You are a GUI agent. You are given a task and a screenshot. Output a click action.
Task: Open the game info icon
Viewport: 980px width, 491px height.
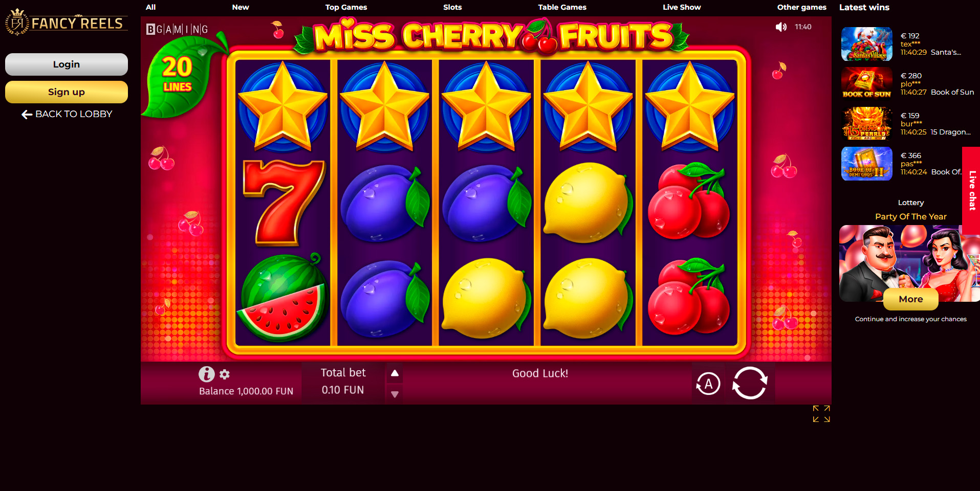pos(206,374)
